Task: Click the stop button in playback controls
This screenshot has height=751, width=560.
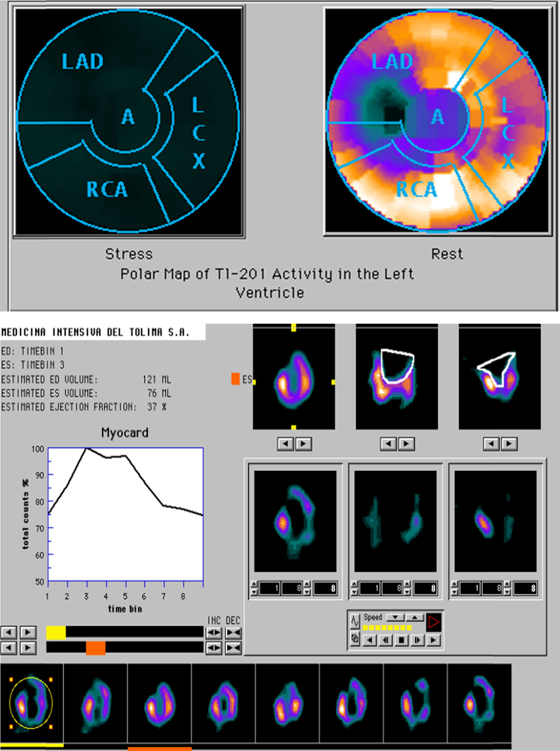Action: [x=401, y=640]
